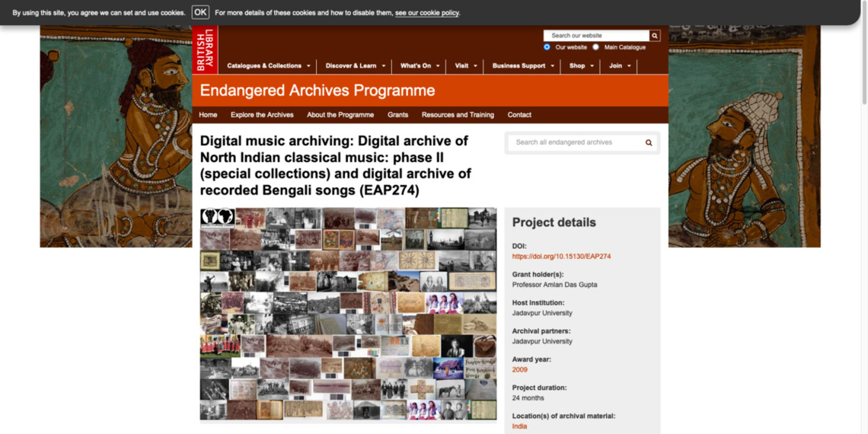Select the "Main Catalogue" radio option
The height and width of the screenshot is (434, 868).
coord(595,47)
